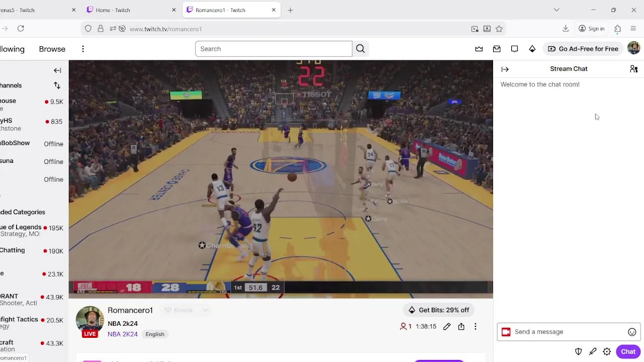The image size is (644, 362).
Task: Click the site padlock icon
Action: 101,29
